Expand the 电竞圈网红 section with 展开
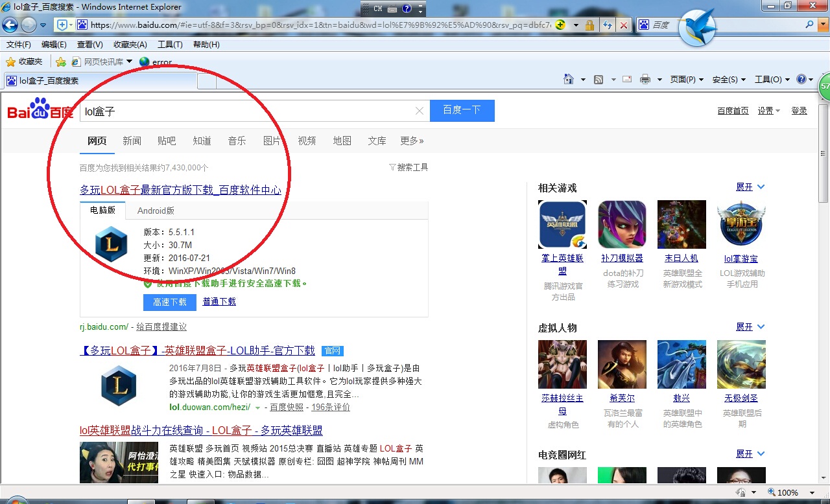Image resolution: width=830 pixels, height=504 pixels. pyautogui.click(x=750, y=453)
